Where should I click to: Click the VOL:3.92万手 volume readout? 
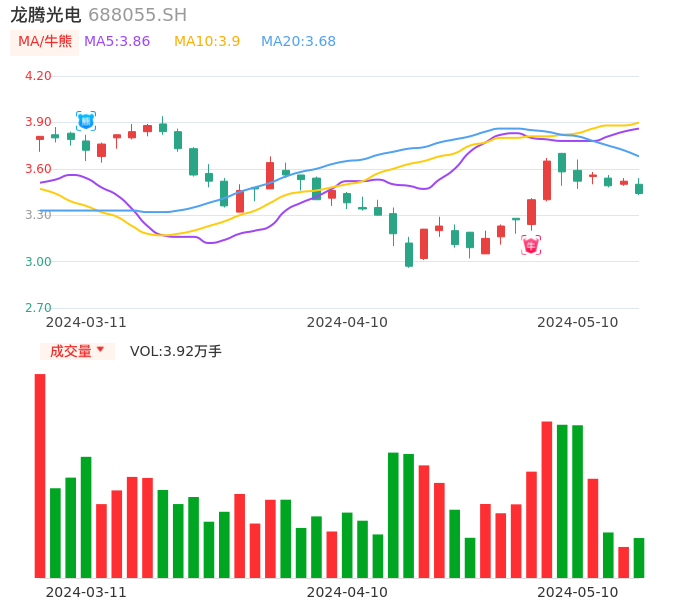pos(176,351)
